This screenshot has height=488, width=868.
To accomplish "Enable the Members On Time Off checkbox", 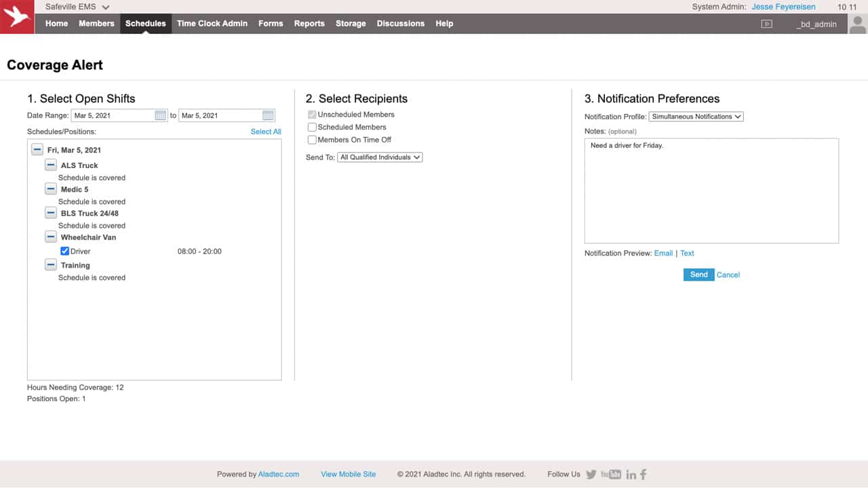I will [x=312, y=140].
